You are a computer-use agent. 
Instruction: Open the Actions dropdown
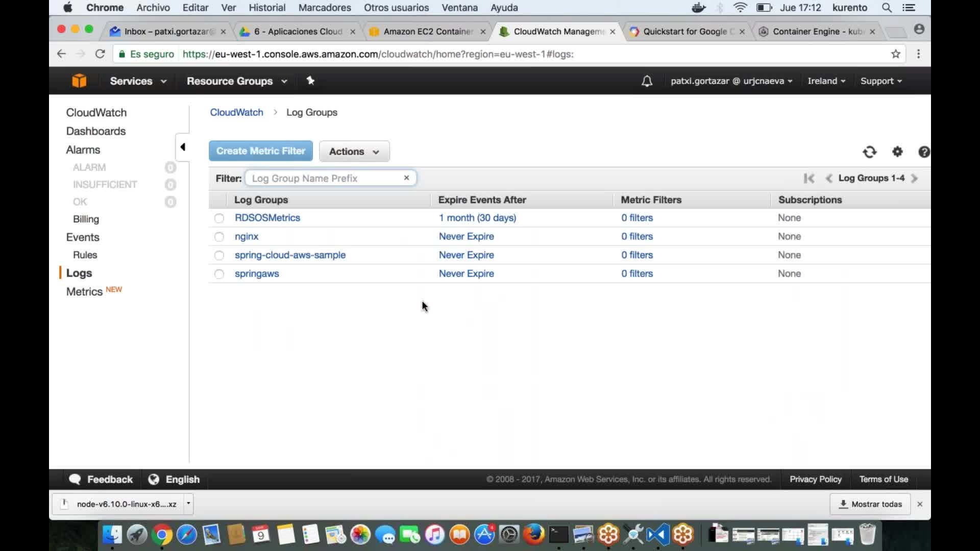354,151
